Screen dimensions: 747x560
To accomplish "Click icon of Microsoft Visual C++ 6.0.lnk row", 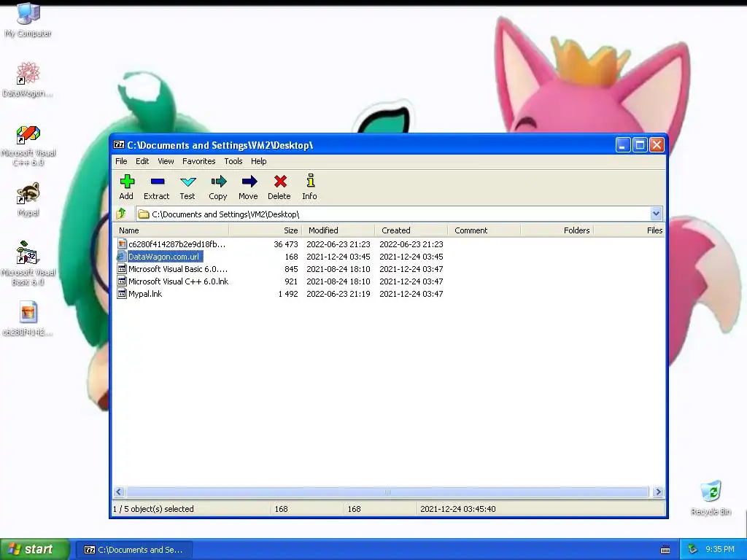I will pyautogui.click(x=122, y=281).
